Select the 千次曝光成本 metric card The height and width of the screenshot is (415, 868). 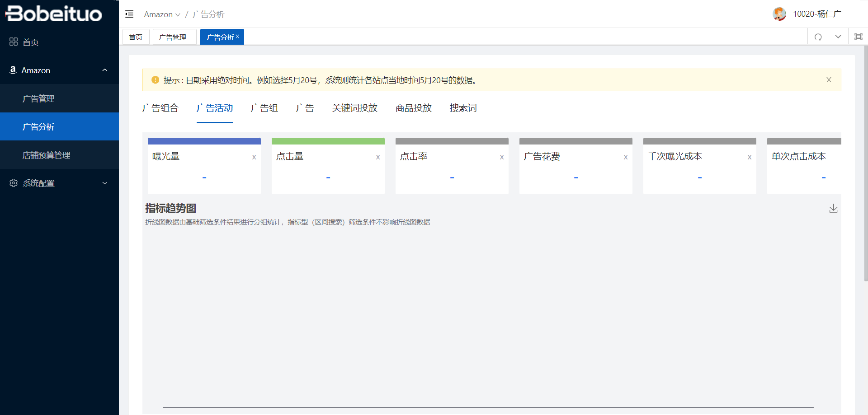click(700, 166)
